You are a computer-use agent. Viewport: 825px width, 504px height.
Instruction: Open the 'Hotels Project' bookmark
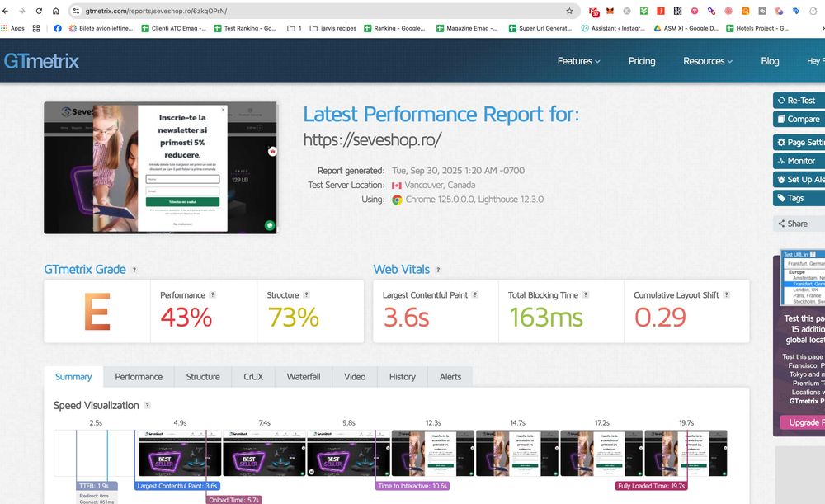[x=757, y=28]
